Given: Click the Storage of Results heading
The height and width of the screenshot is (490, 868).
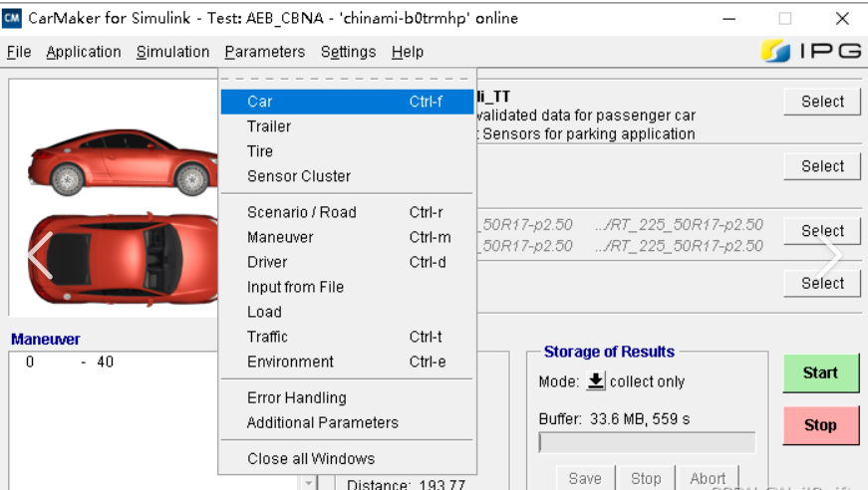Looking at the screenshot, I should click(x=609, y=352).
